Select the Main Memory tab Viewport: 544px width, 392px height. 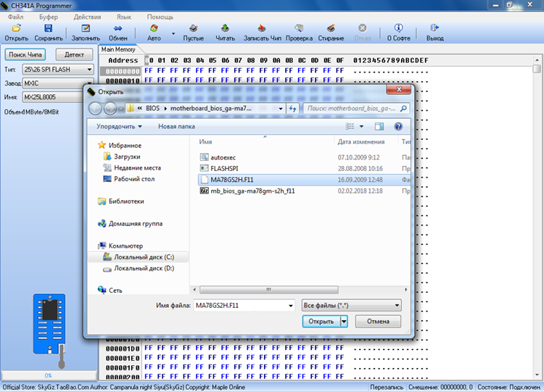point(118,49)
